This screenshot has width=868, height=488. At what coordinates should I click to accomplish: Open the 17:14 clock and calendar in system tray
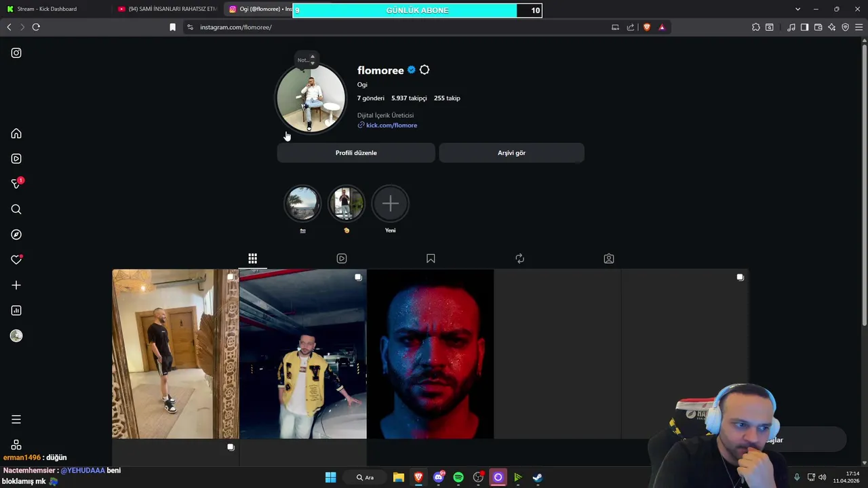pos(847,477)
